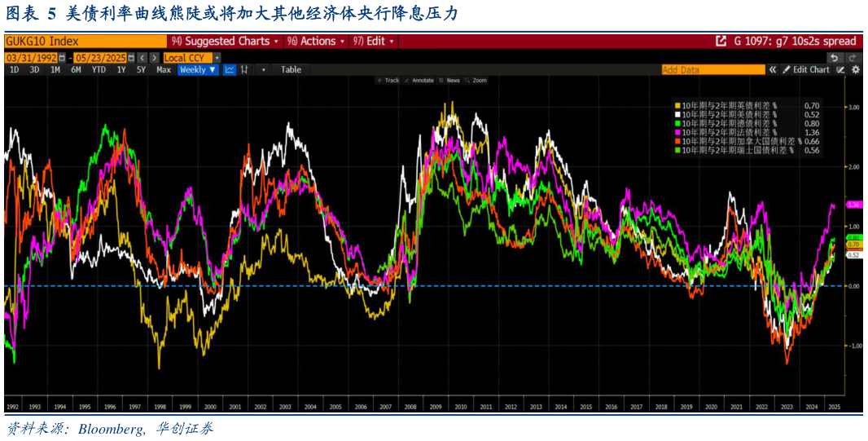Viewport: 868px width, 441px height.
Task: Expand the Weekly periodicity dropdown
Action: pos(198,70)
